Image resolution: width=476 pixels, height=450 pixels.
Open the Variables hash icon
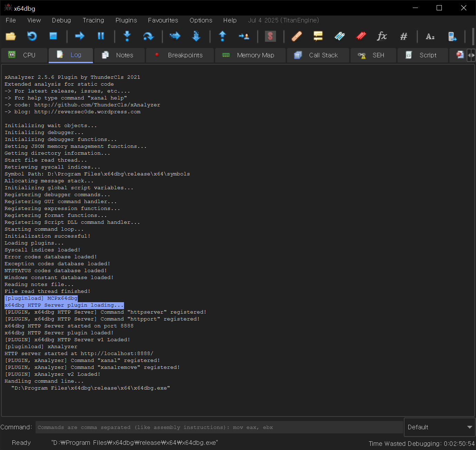pyautogui.click(x=403, y=36)
